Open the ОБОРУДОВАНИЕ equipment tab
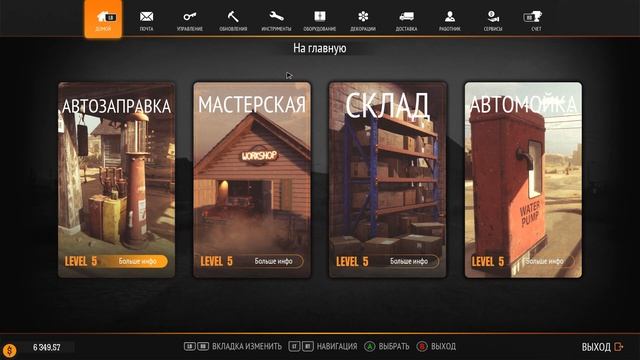 pyautogui.click(x=320, y=20)
